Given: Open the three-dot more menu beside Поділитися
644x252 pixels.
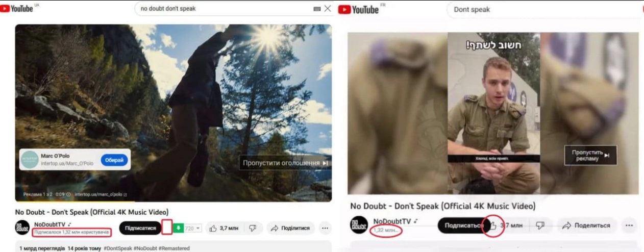Looking at the screenshot, I should tap(325, 228).
